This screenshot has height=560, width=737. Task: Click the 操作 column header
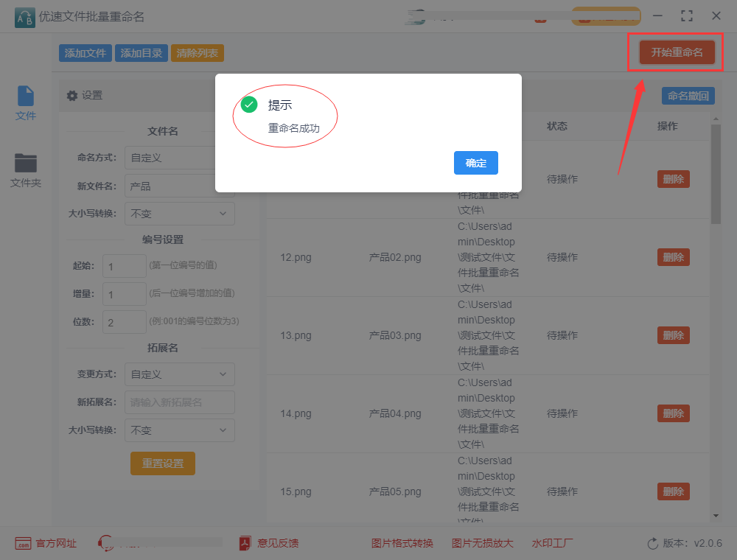coord(668,126)
